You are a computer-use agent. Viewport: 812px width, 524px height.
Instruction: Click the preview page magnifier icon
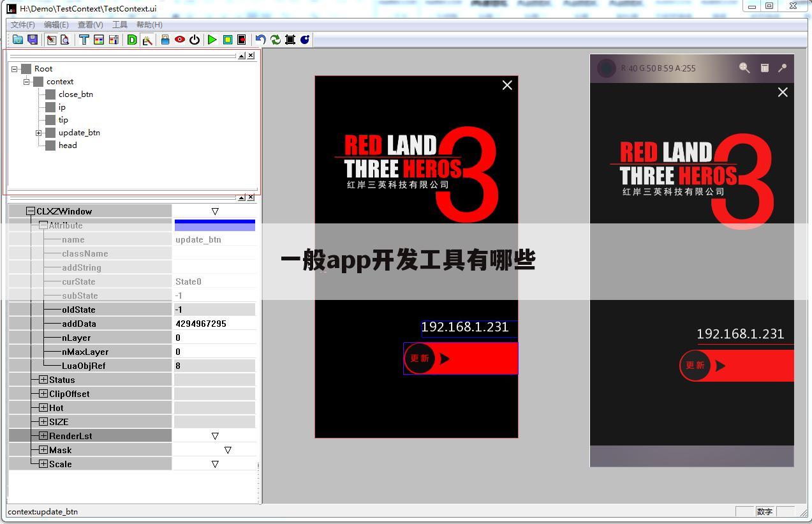(x=64, y=40)
